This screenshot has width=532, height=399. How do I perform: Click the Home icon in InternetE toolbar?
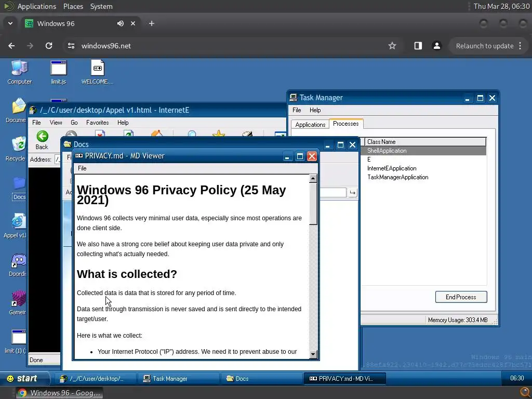(x=157, y=133)
